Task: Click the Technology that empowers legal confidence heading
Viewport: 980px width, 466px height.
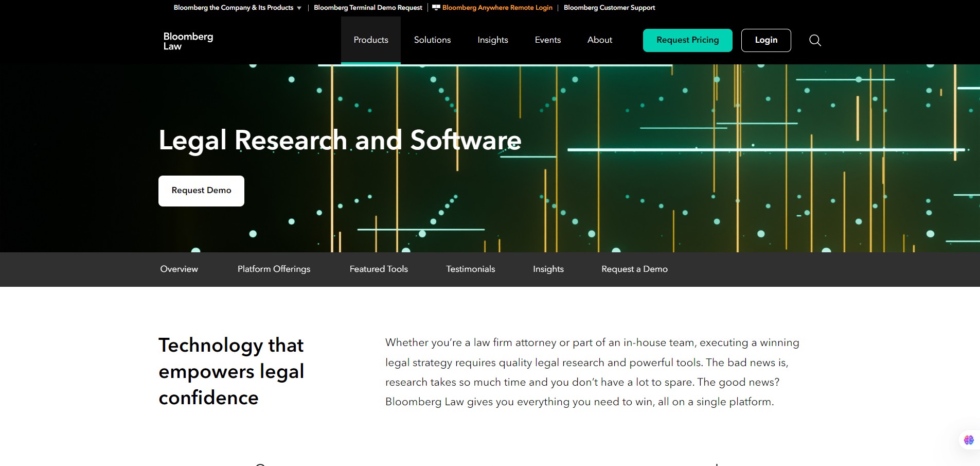Action: coord(231,371)
